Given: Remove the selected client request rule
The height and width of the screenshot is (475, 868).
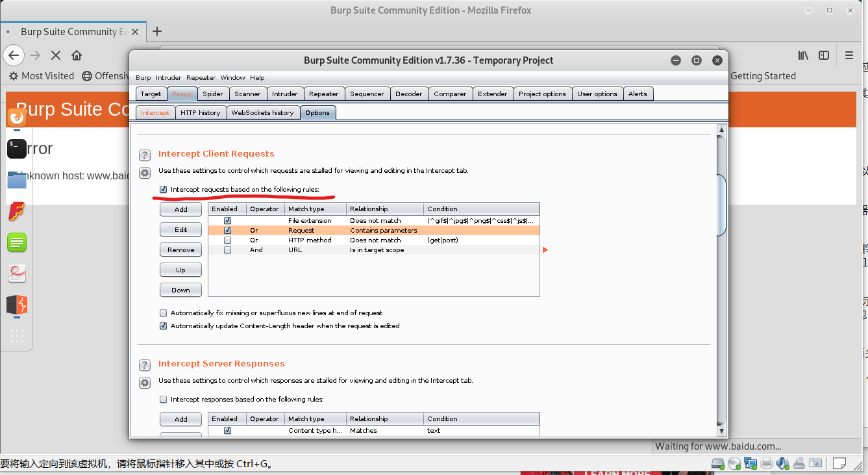Looking at the screenshot, I should (180, 250).
